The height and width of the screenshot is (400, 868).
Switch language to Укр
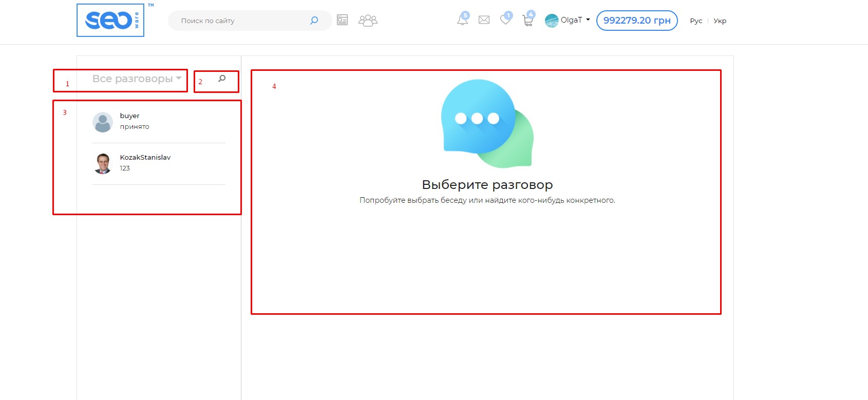click(720, 21)
